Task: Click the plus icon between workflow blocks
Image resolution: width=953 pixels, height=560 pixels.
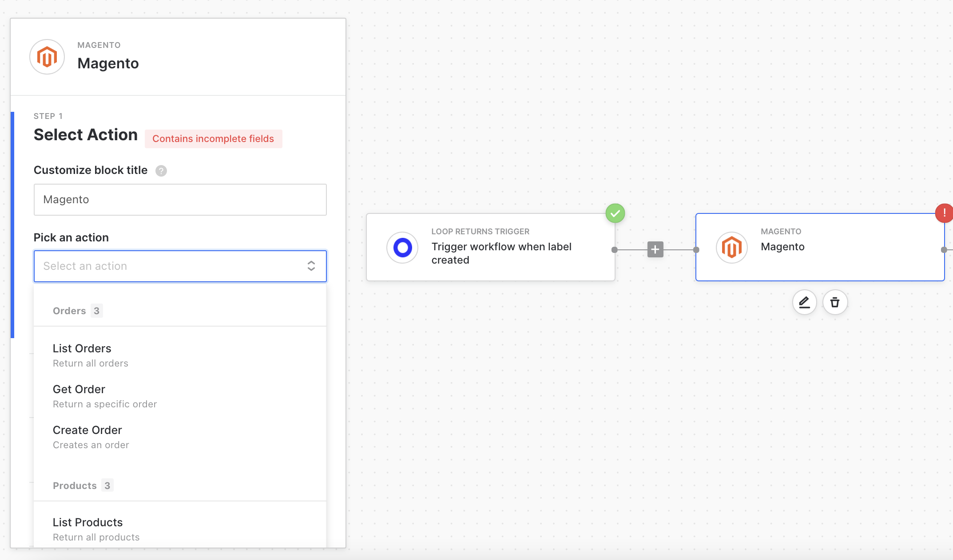Action: 655,249
